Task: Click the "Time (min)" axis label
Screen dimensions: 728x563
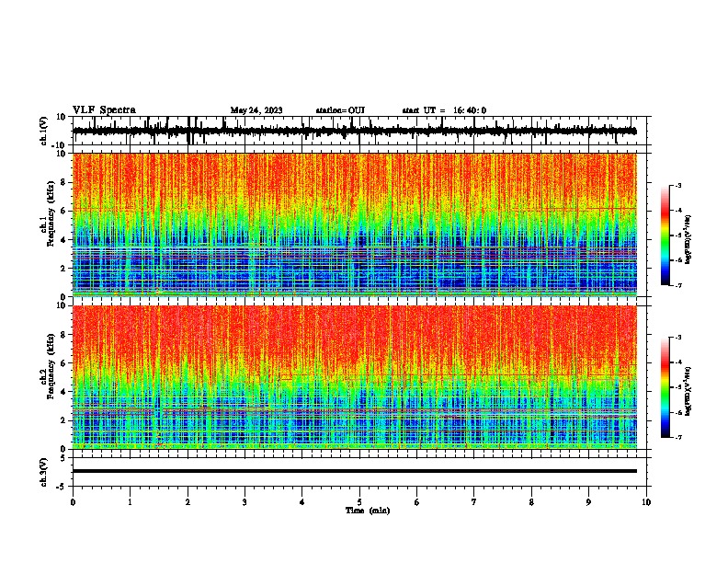Action: [x=368, y=511]
